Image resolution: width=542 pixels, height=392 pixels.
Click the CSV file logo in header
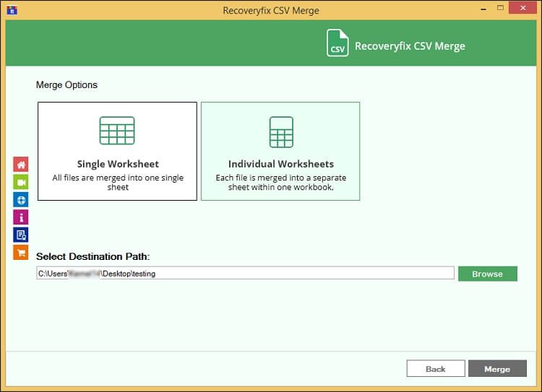337,43
